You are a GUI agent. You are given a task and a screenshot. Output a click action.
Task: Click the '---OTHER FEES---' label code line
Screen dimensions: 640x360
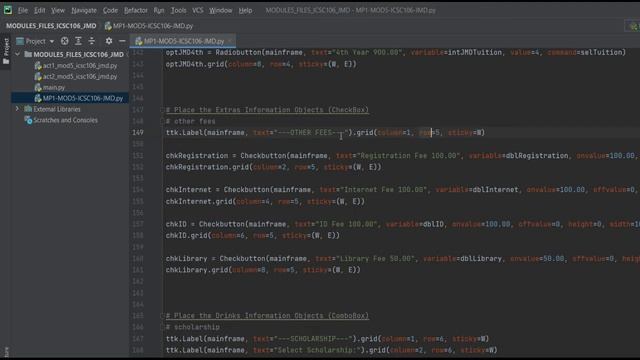click(x=325, y=133)
